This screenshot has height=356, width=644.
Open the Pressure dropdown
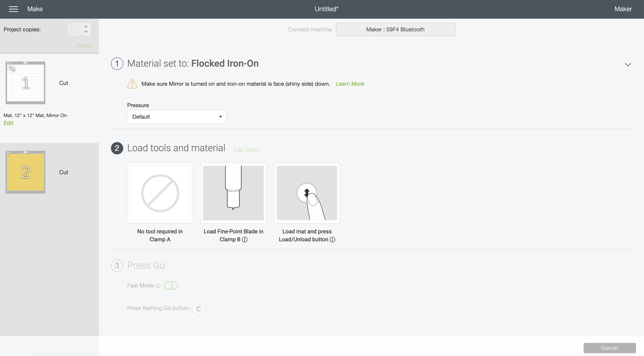coord(177,117)
